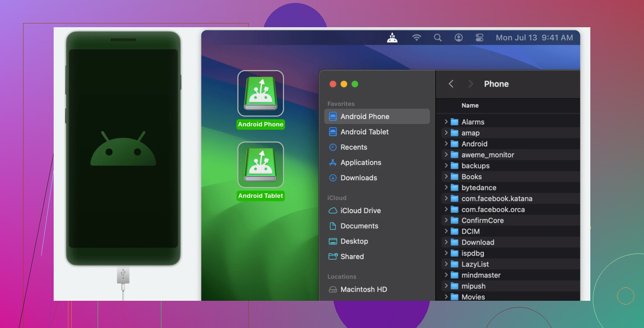Open Shared in Finder sidebar
The height and width of the screenshot is (328, 644).
click(x=377, y=256)
